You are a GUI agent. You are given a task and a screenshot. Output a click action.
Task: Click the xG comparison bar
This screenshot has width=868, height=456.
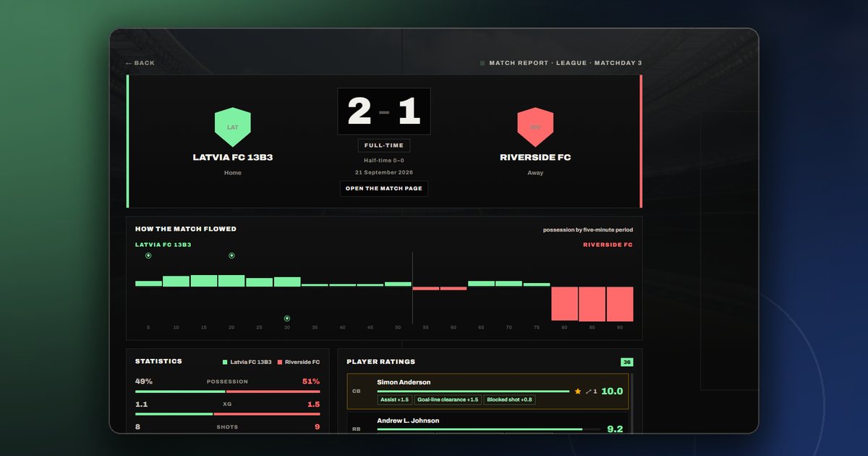tap(227, 414)
